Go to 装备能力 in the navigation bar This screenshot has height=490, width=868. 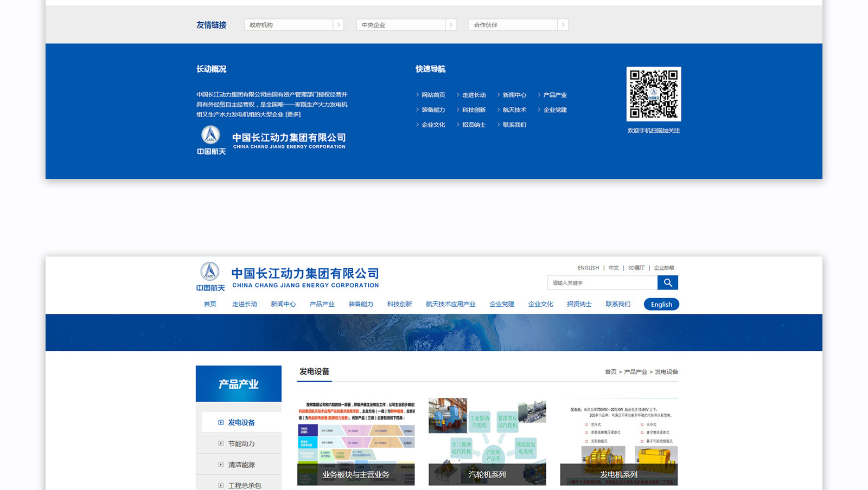click(x=361, y=304)
